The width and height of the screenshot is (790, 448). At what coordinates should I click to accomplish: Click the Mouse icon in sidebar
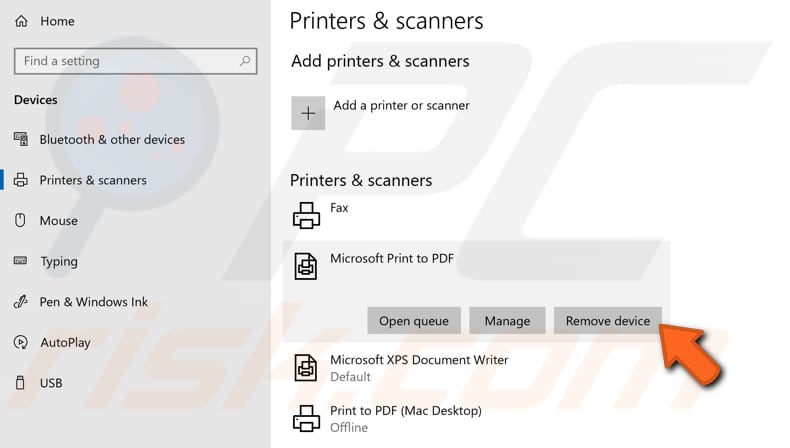20,220
